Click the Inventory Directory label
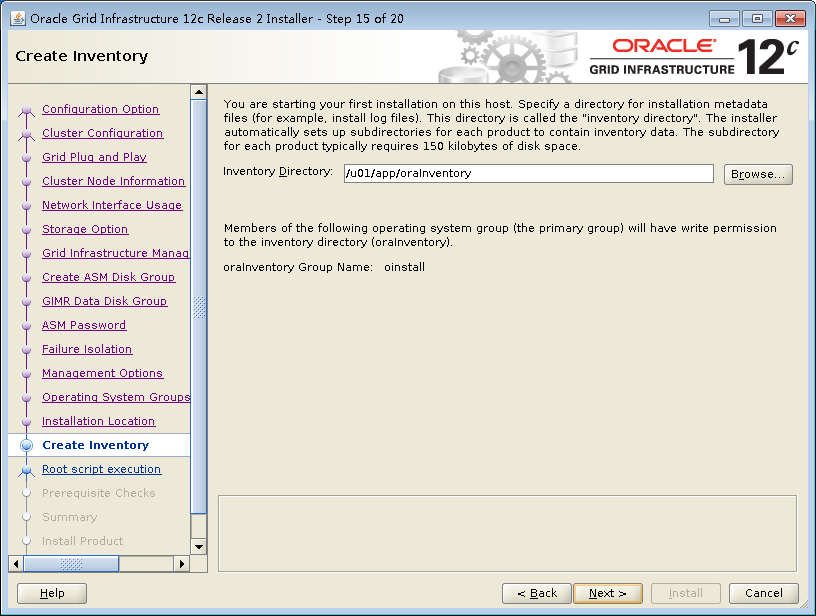This screenshot has width=816, height=616. 278,171
